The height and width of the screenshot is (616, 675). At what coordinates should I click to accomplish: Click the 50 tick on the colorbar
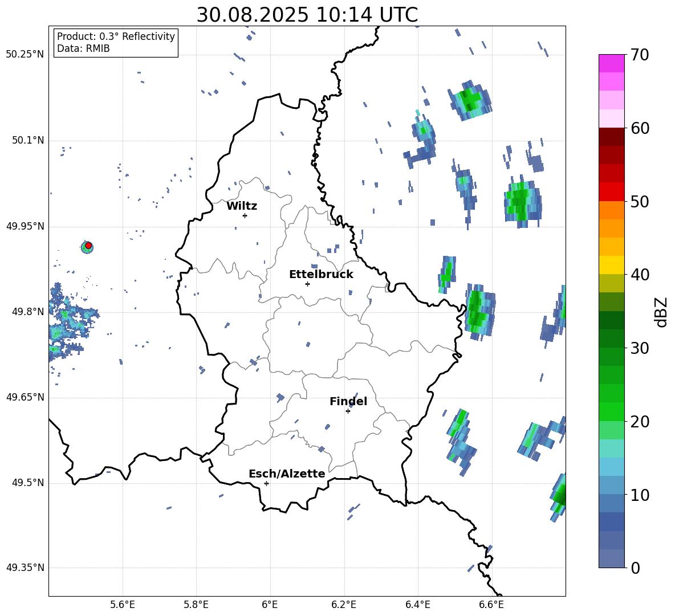(x=639, y=201)
